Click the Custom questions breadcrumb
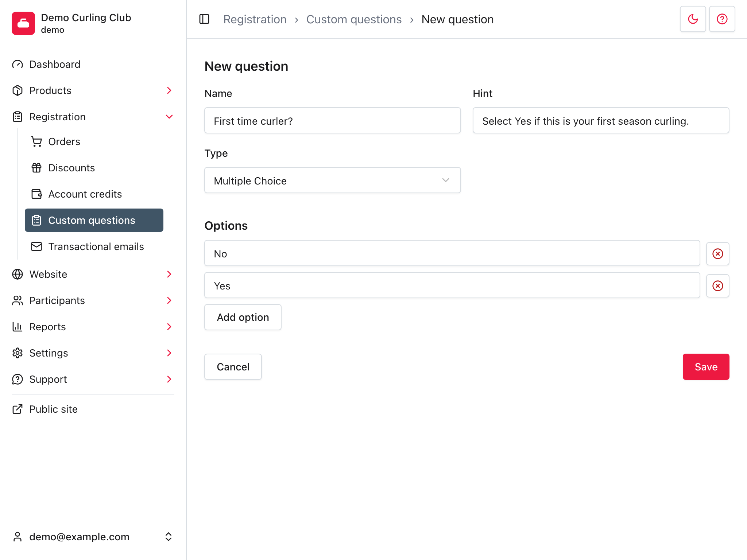Screen dimensions: 747x560 click(354, 19)
